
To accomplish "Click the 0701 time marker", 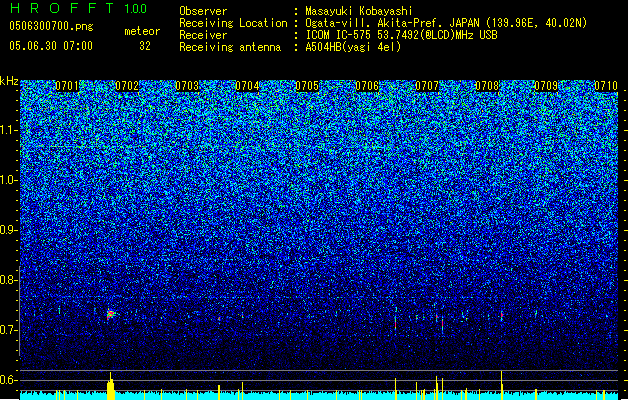I will coord(67,86).
